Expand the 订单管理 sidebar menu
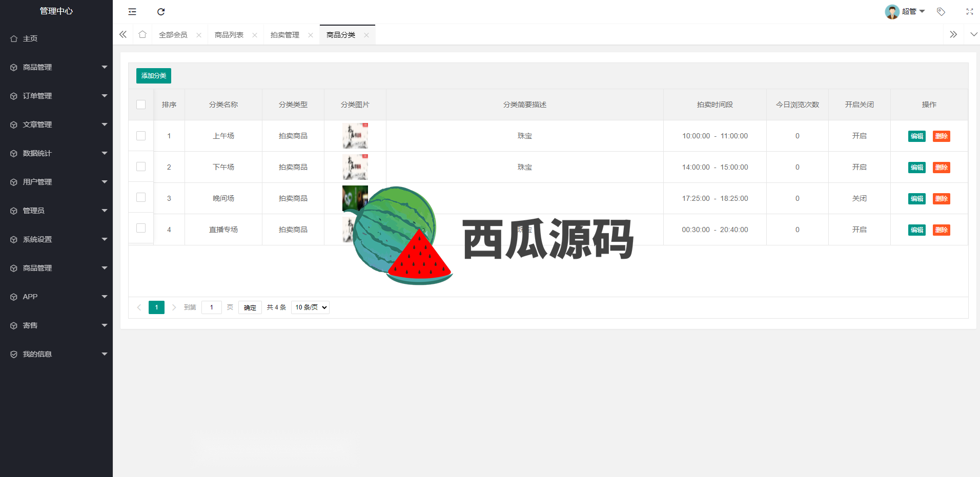This screenshot has height=477, width=980. click(x=56, y=96)
